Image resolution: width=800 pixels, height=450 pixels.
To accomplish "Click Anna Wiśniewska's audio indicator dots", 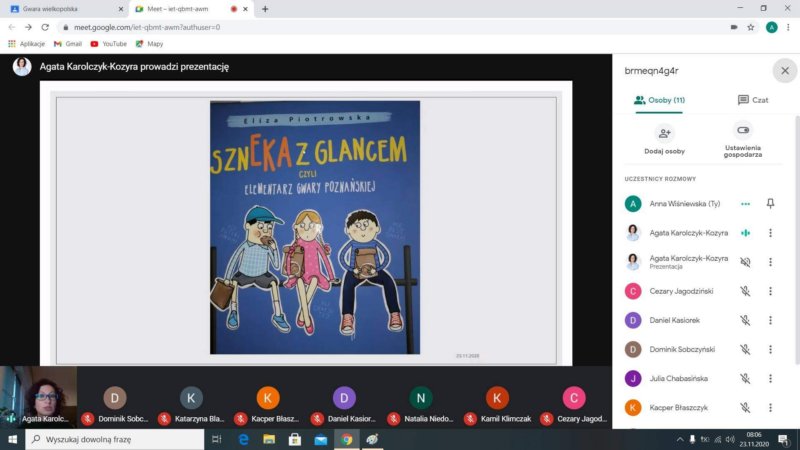I will (x=745, y=204).
